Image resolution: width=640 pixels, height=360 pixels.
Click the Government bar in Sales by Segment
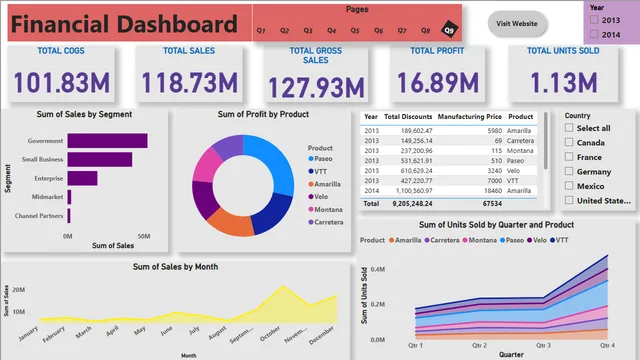pos(107,141)
